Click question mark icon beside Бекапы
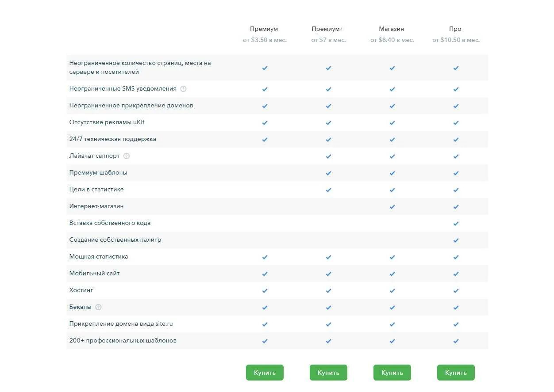 click(98, 307)
